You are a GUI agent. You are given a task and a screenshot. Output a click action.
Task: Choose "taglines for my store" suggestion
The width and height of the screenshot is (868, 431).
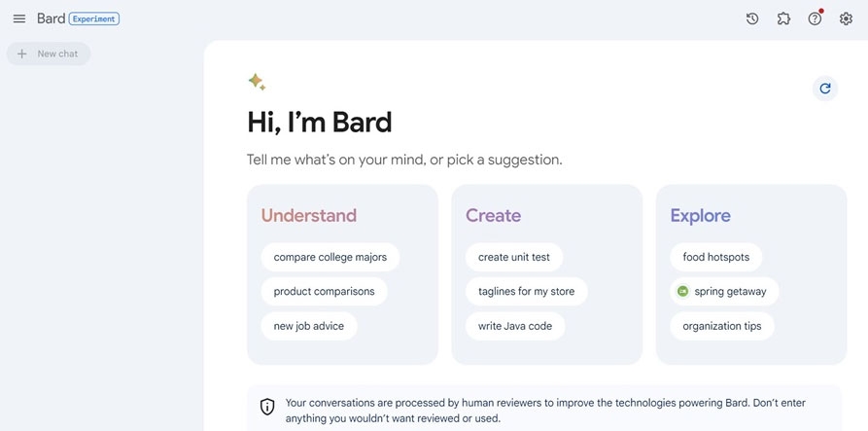526,291
